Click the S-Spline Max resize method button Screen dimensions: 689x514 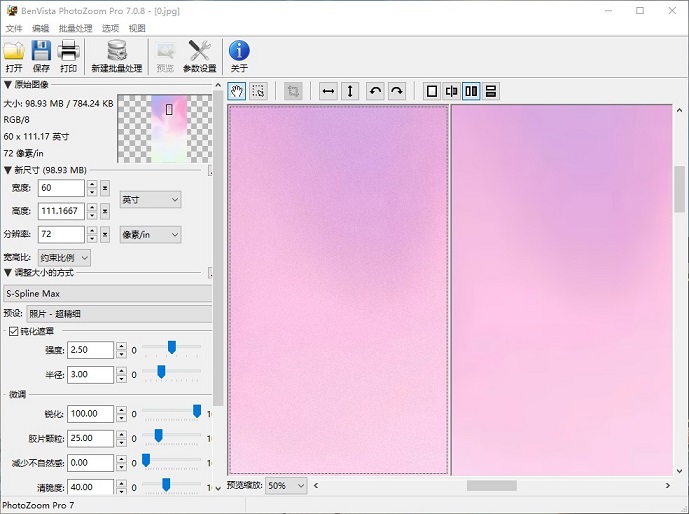coord(106,294)
